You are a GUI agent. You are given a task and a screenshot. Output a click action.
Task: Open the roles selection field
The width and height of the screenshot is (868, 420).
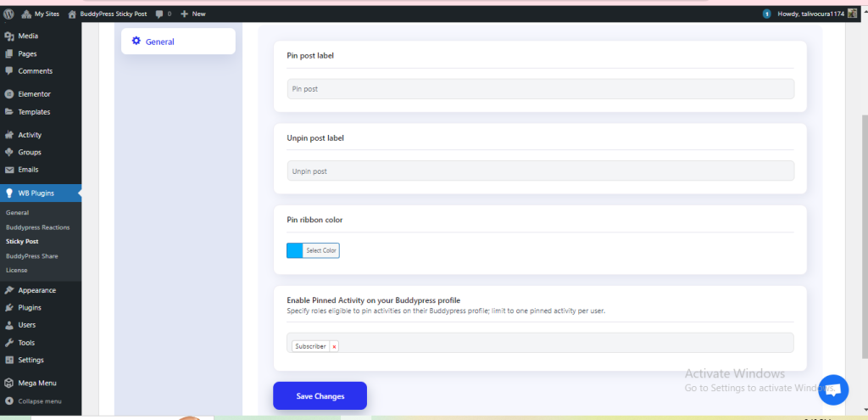coord(559,343)
